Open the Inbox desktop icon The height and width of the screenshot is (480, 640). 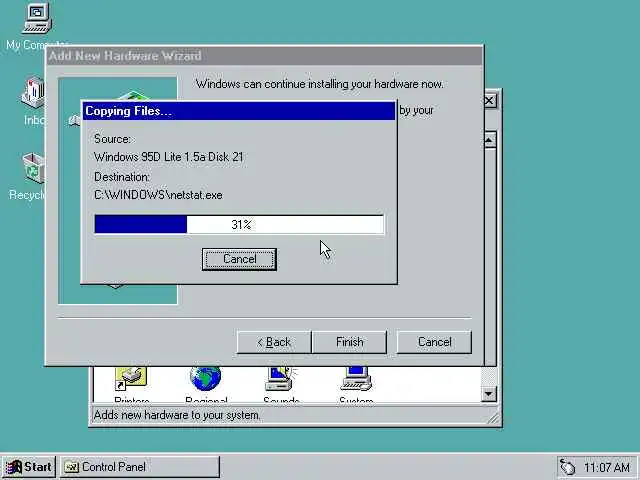point(33,92)
